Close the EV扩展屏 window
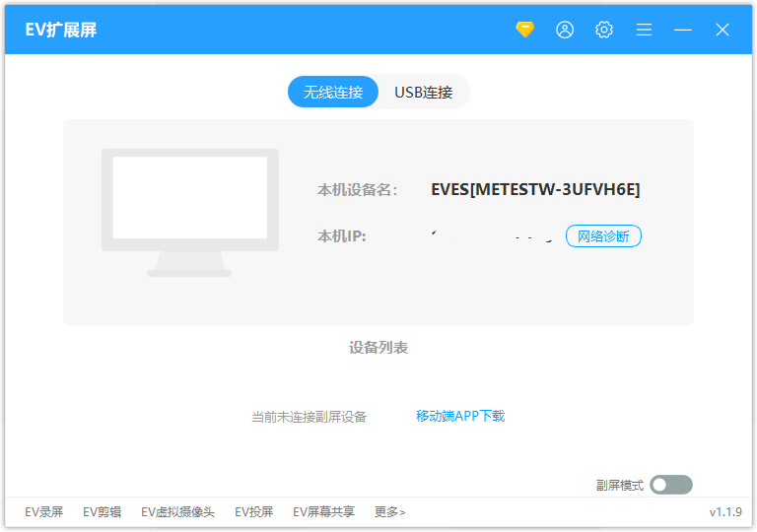 723,30
